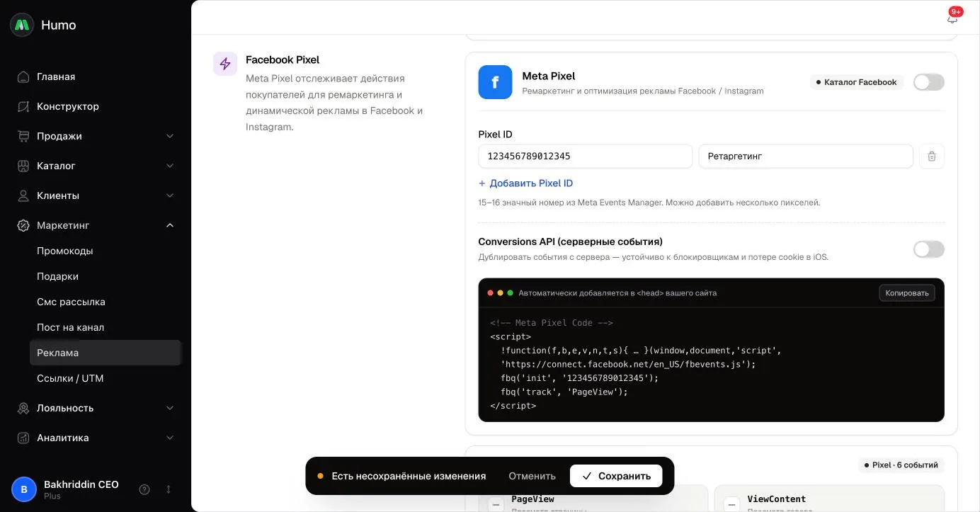
Task: Click the Клиенты person icon
Action: click(23, 195)
